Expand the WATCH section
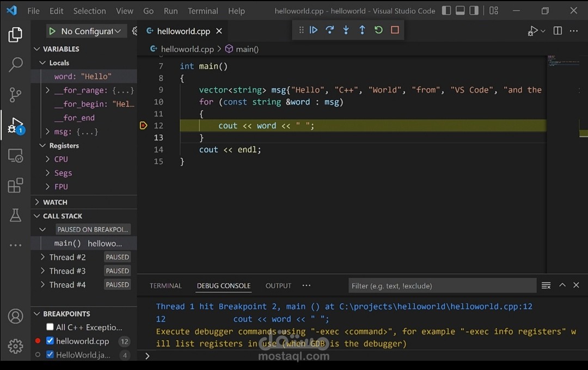 [x=37, y=202]
